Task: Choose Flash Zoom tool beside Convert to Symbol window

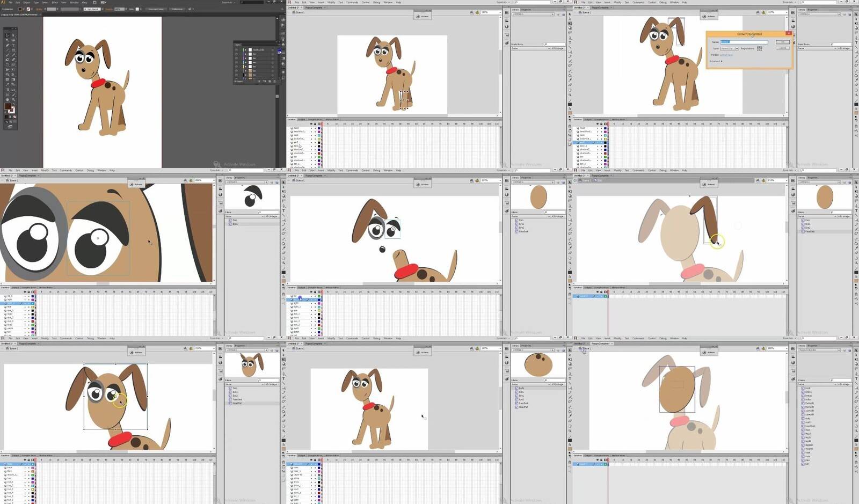Action: tap(856, 94)
